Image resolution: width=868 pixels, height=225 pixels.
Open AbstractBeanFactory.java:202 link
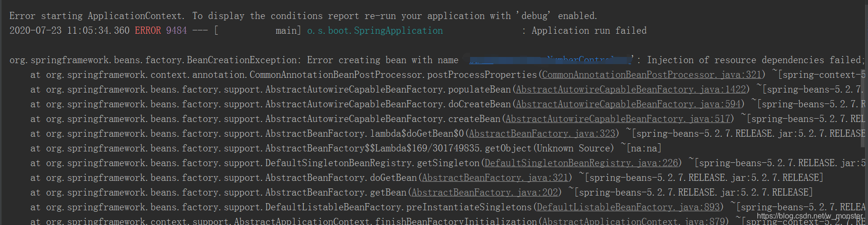coord(485,192)
